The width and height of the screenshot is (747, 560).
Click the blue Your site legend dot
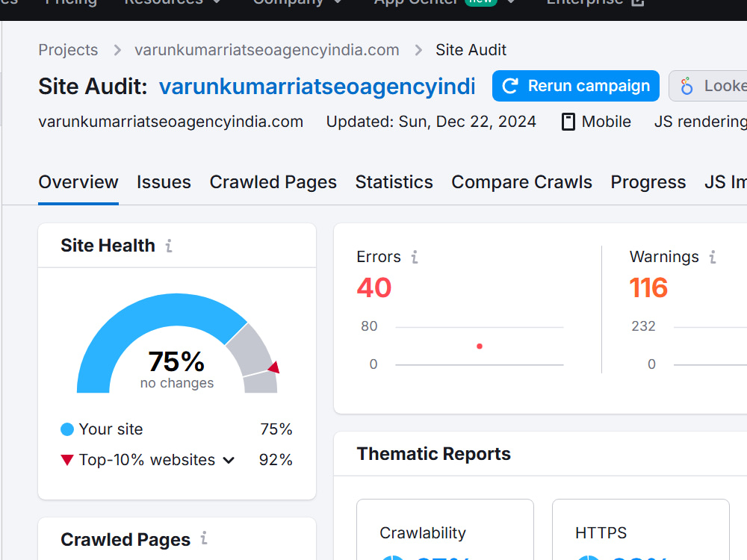(67, 429)
